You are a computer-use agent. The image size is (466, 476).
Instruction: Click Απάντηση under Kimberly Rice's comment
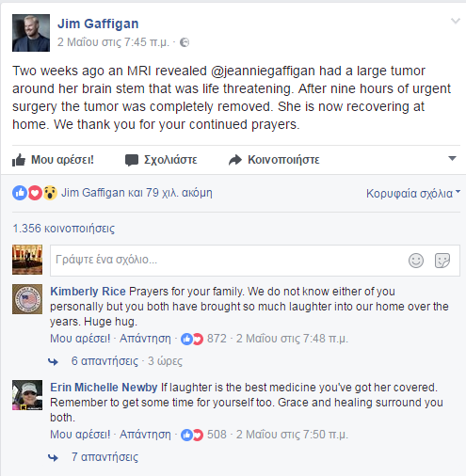tap(145, 339)
